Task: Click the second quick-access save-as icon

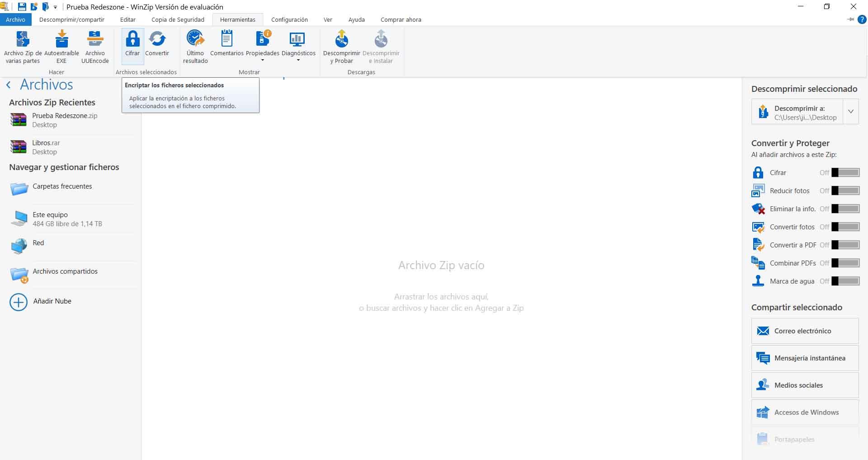Action: [34, 7]
